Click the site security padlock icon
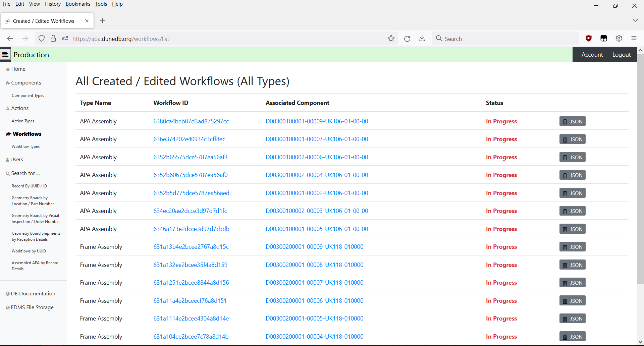Viewport: 644px width, 346px height. coord(53,39)
